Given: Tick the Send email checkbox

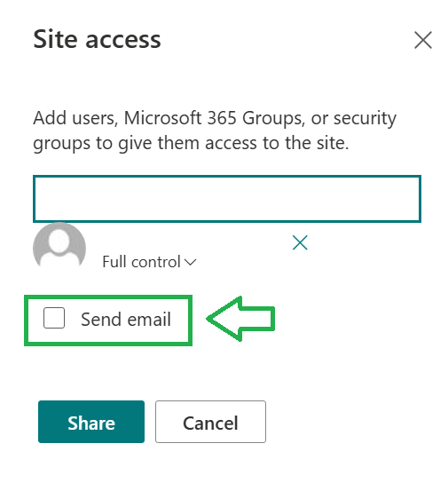Looking at the screenshot, I should coord(54,318).
